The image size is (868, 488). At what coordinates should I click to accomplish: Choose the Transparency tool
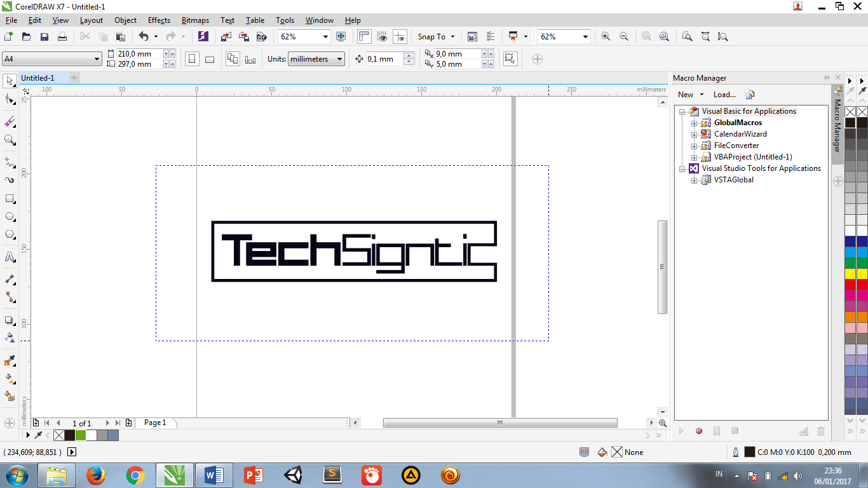click(10, 337)
